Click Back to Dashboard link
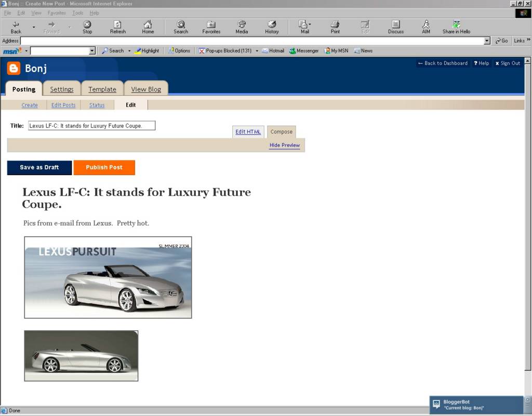The height and width of the screenshot is (416, 532). [x=443, y=63]
